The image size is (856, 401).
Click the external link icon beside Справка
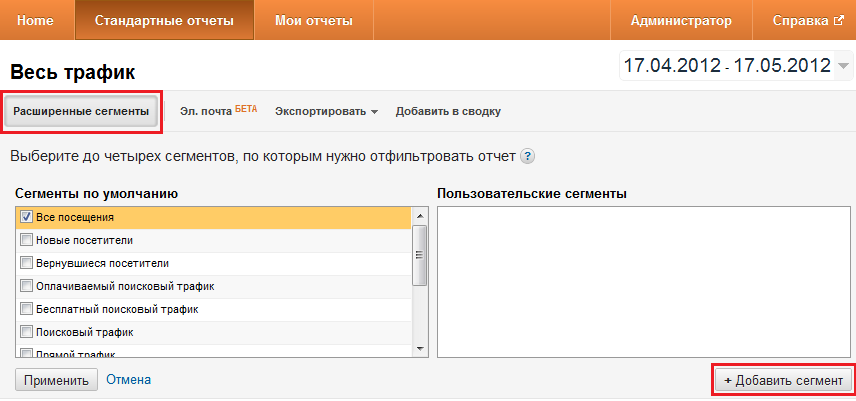[839, 21]
